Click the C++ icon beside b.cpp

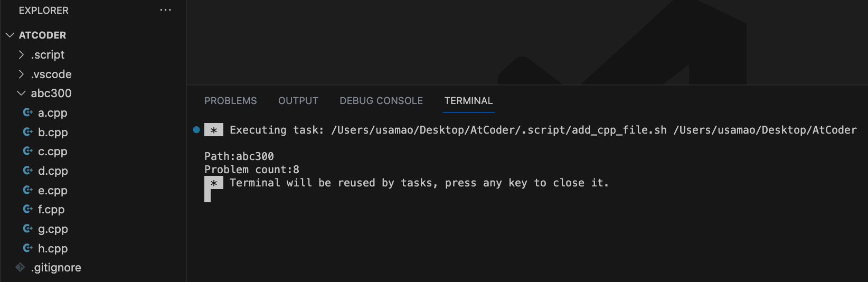coord(28,132)
